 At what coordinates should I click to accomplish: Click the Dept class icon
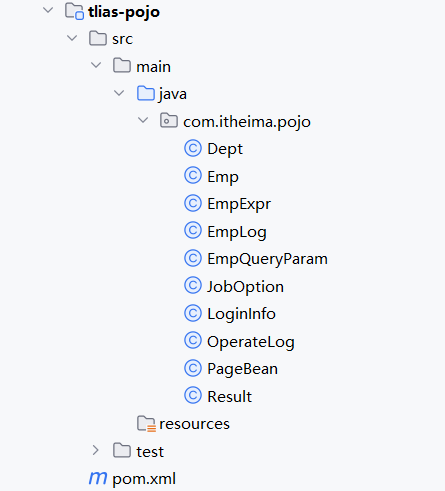point(193,148)
